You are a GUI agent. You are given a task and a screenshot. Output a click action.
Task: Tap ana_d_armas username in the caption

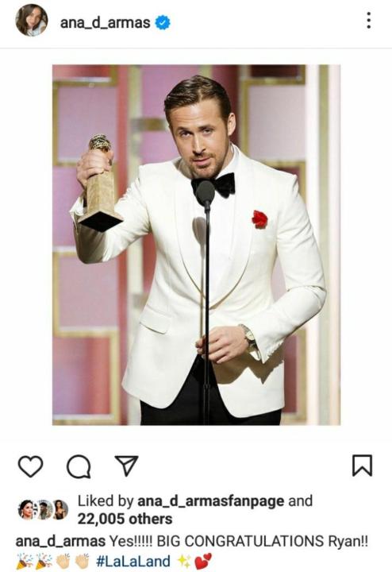pos(60,541)
